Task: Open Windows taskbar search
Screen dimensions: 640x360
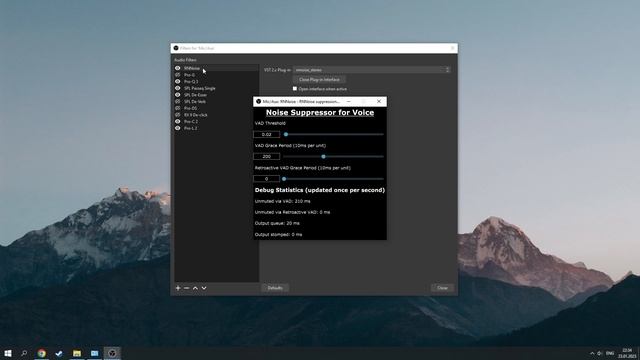Action: [x=24, y=353]
